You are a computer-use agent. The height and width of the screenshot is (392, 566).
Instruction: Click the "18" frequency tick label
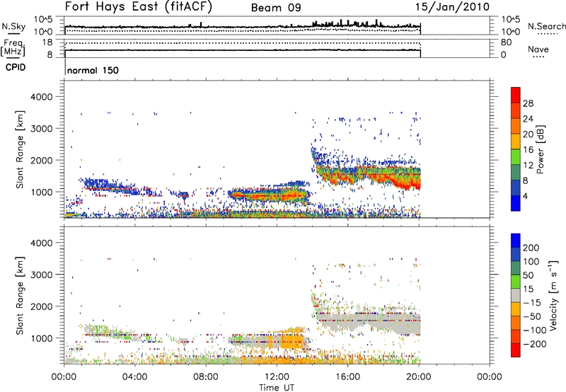pos(47,42)
